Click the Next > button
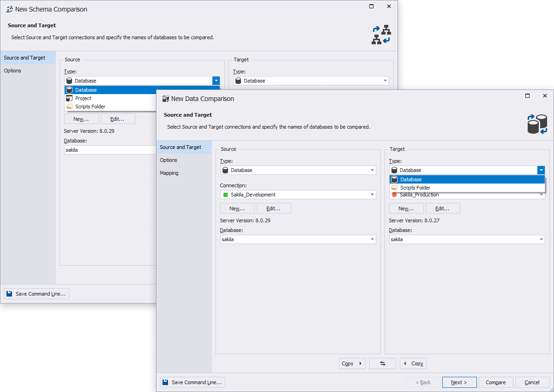The width and height of the screenshot is (554, 392). [459, 382]
